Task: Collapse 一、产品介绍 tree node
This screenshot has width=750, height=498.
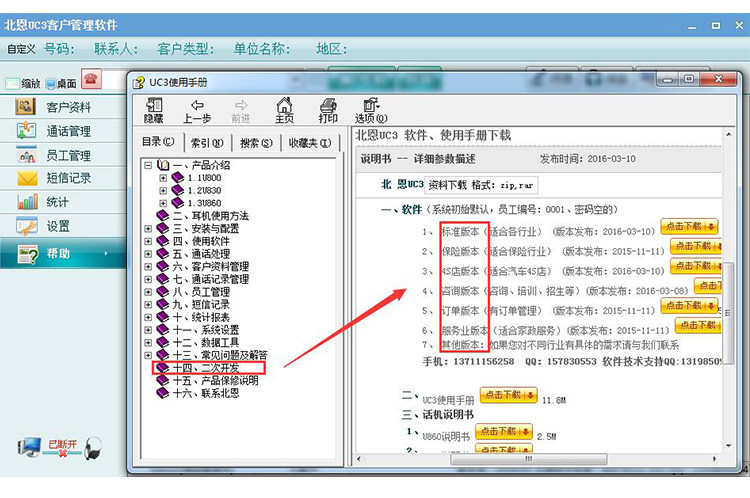Action: point(148,165)
